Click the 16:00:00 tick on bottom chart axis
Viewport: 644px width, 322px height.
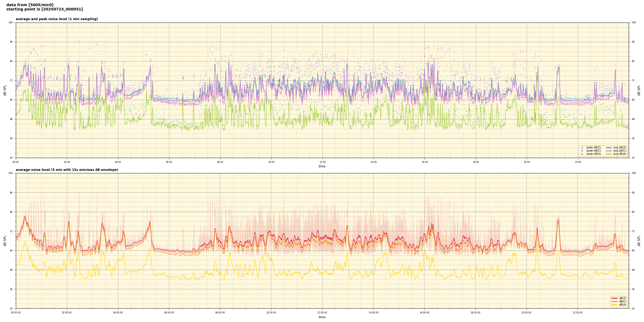pos(424,313)
